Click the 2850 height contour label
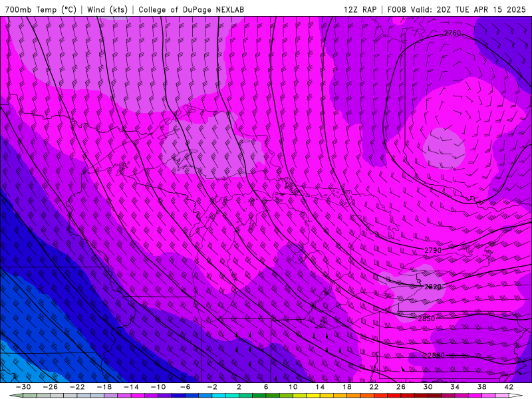The height and width of the screenshot is (399, 532). [x=426, y=319]
